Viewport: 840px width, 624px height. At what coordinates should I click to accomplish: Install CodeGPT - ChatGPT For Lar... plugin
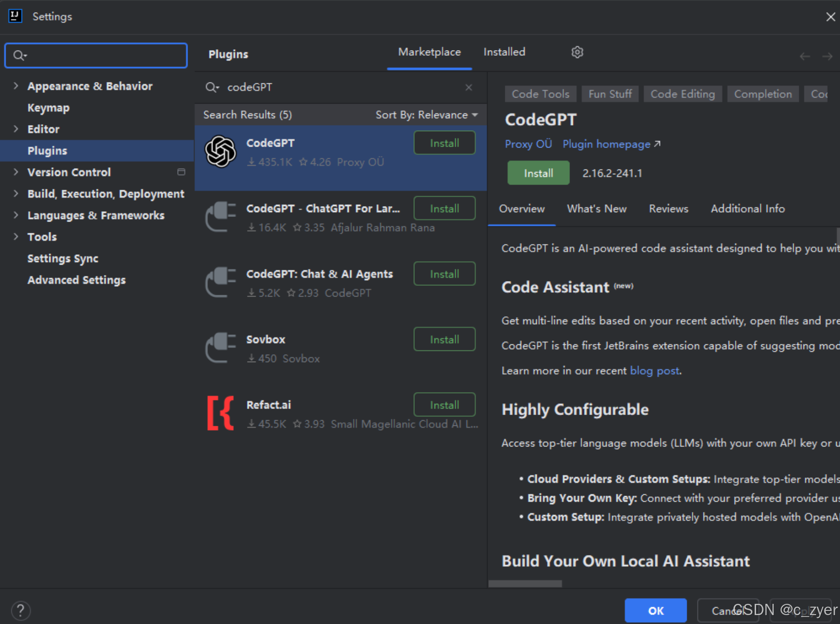click(444, 208)
